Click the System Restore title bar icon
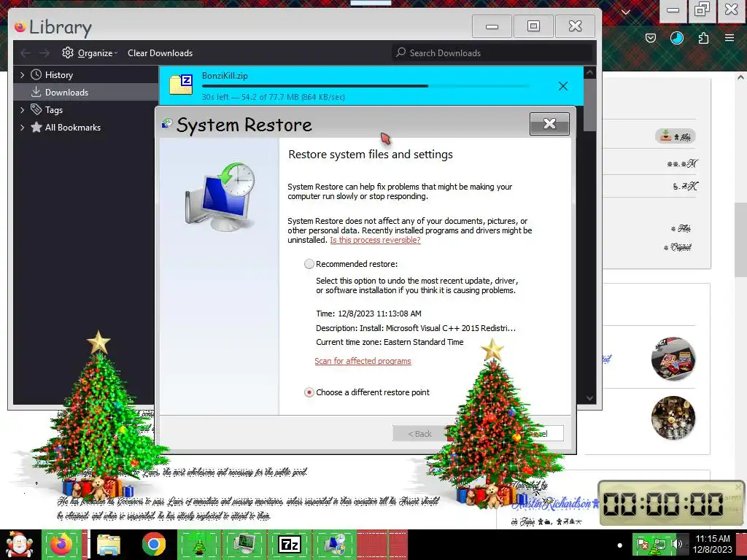747x560 pixels. coord(167,123)
